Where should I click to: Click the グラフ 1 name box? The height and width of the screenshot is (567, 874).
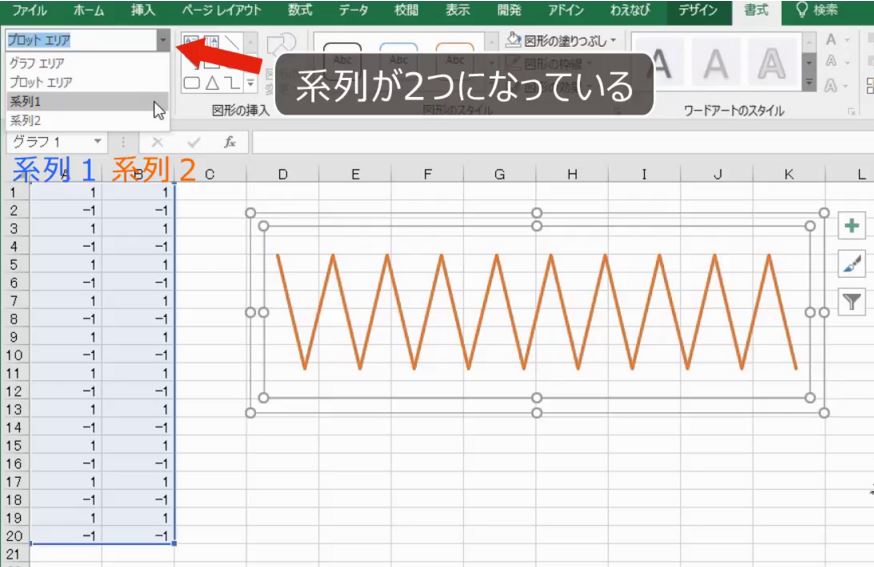click(x=50, y=142)
